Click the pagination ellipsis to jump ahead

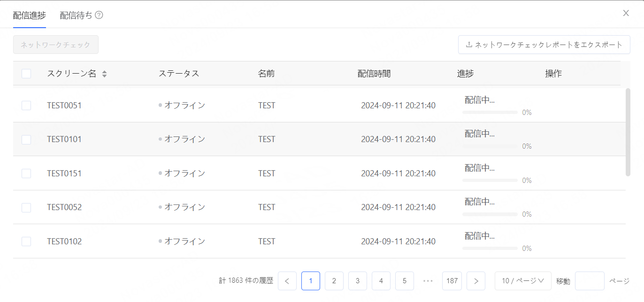coord(428,281)
